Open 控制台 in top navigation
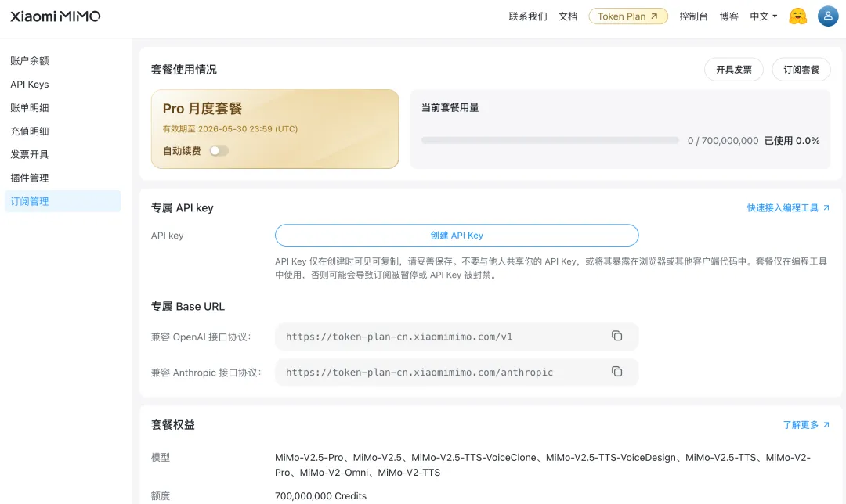Viewport: 846px width, 504px height. [x=693, y=16]
